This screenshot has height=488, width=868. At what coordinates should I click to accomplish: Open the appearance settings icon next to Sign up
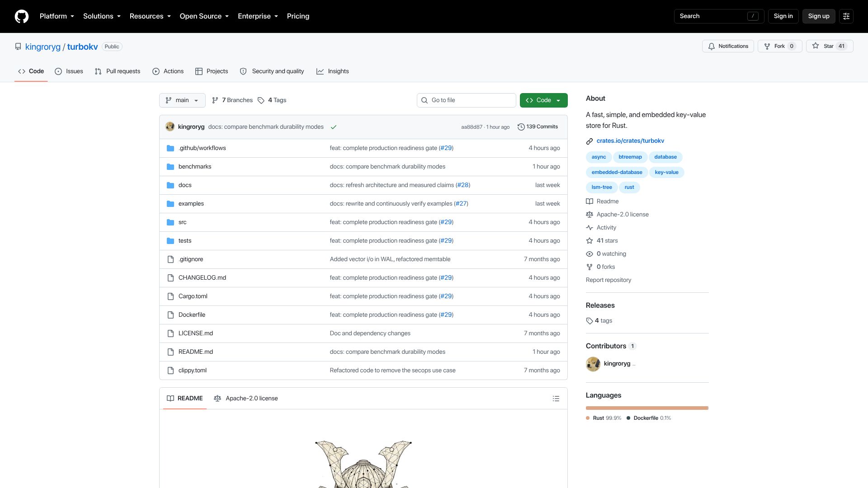click(846, 16)
